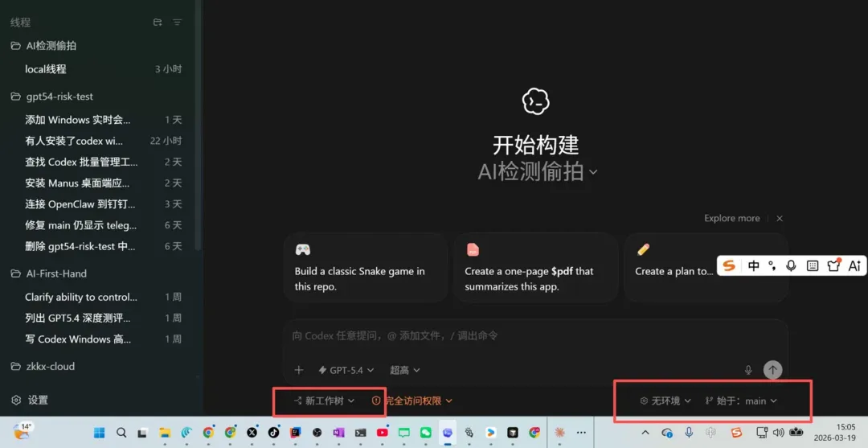Click the sidebar vertical scrollbar
Viewport: 868px width, 448px height.
(x=199, y=127)
